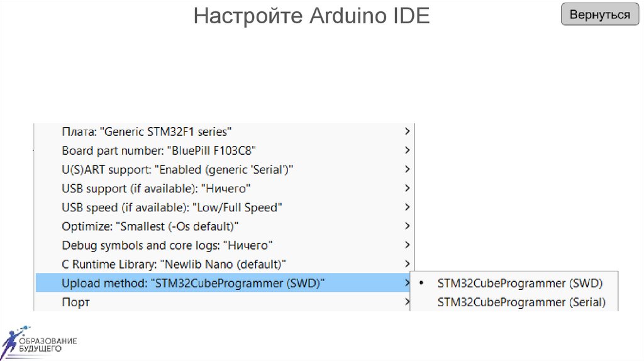Open Optimize "Smallest (-Os default)" entry
The height and width of the screenshot is (361, 644).
(224, 226)
